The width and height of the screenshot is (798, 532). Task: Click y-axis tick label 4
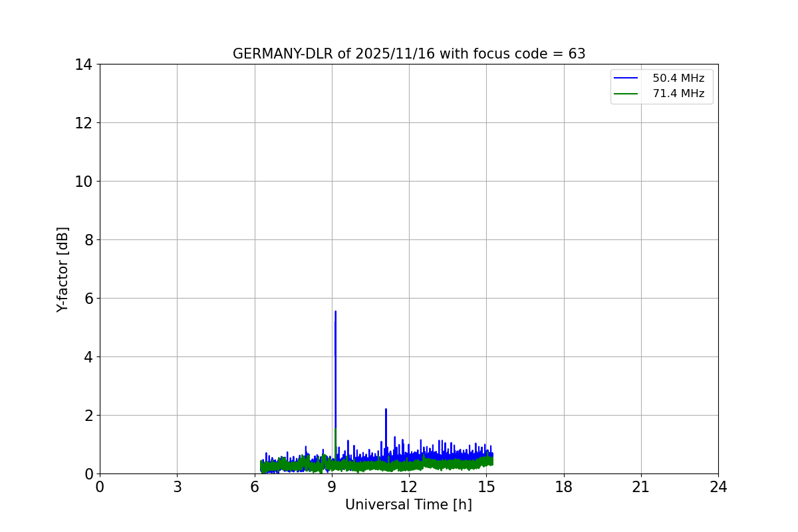[88, 357]
